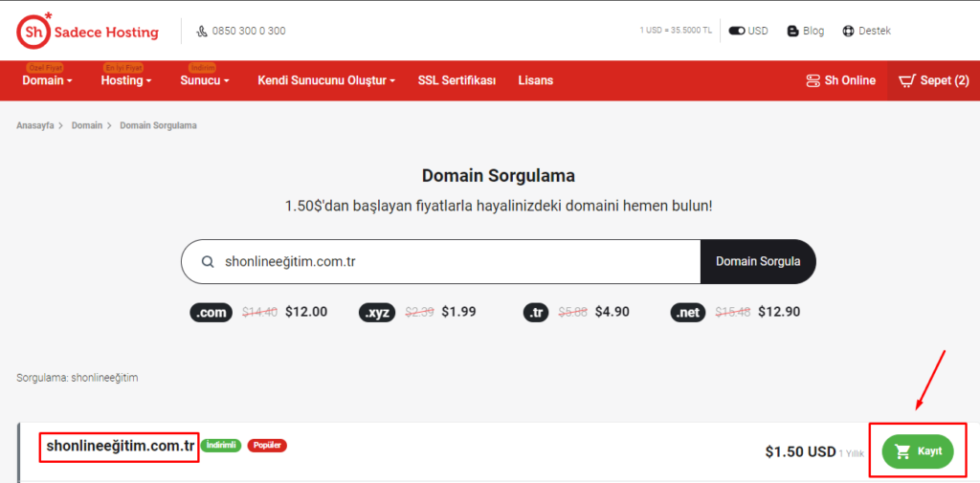Click the $4.90 .tr price
This screenshot has height=483, width=980.
612,312
